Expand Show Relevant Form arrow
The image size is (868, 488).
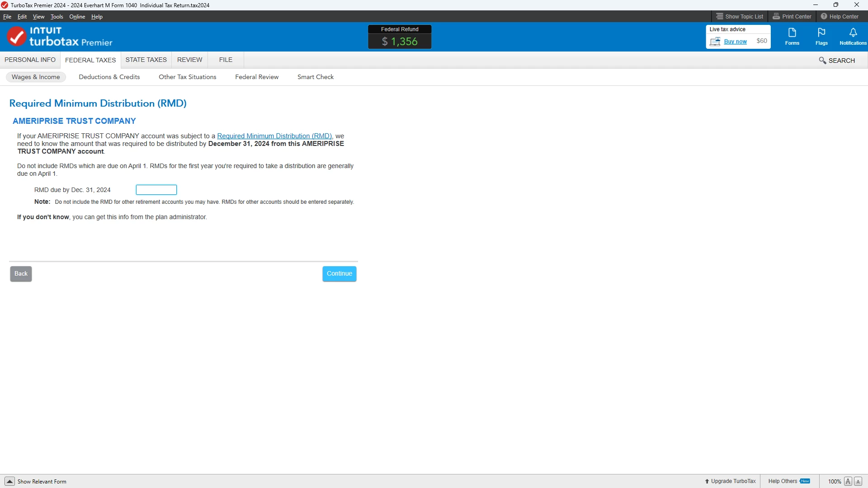click(9, 481)
